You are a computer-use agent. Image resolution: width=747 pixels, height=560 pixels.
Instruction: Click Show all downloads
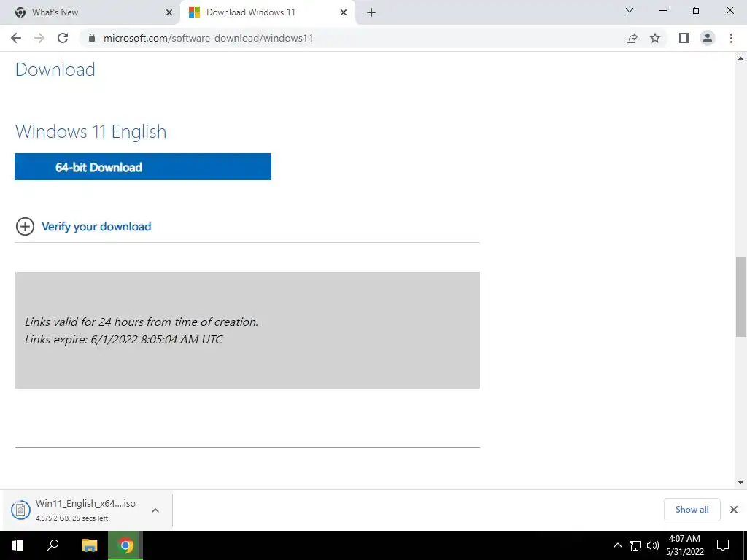coord(692,510)
